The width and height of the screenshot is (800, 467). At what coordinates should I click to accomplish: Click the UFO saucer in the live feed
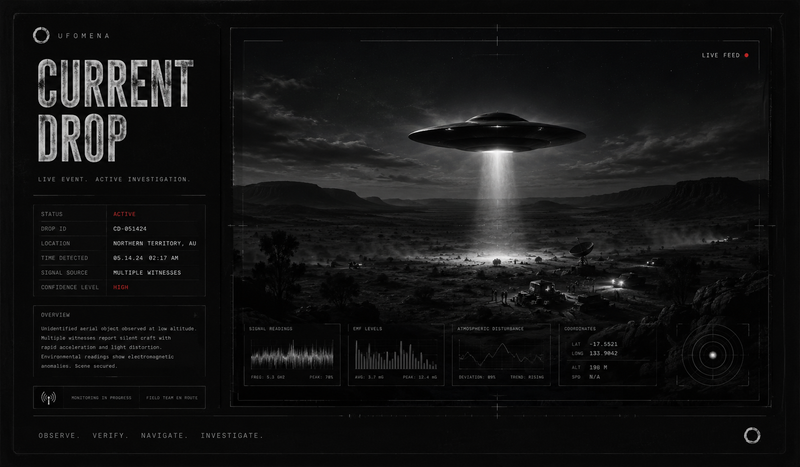[497, 133]
